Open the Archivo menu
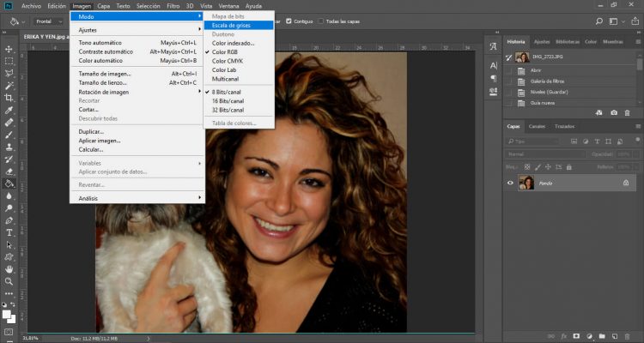This screenshot has height=343, width=644. click(x=31, y=6)
